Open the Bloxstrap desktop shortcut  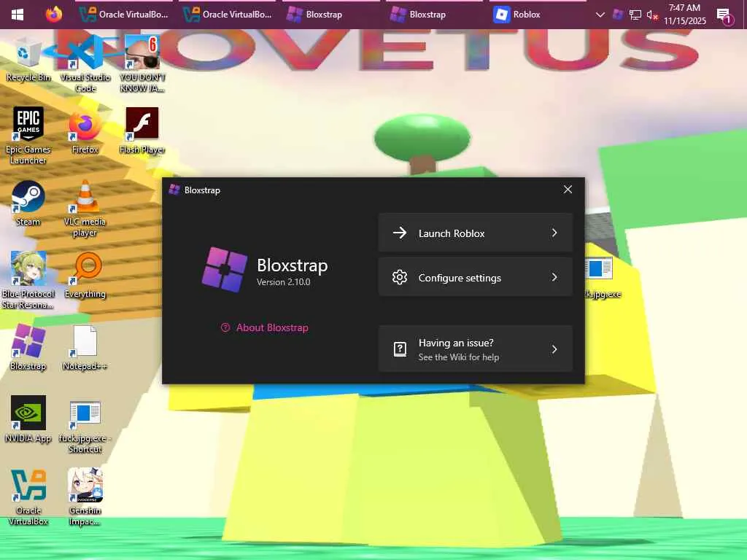point(28,348)
